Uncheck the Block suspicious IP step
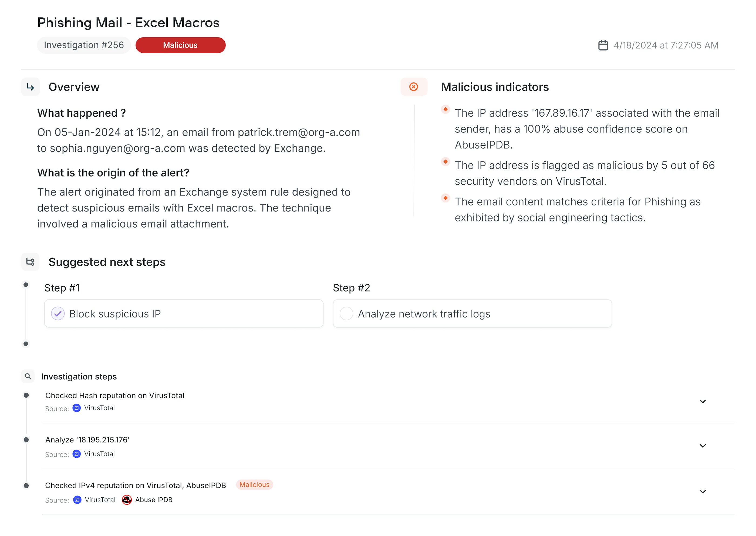The image size is (756, 536). point(58,313)
